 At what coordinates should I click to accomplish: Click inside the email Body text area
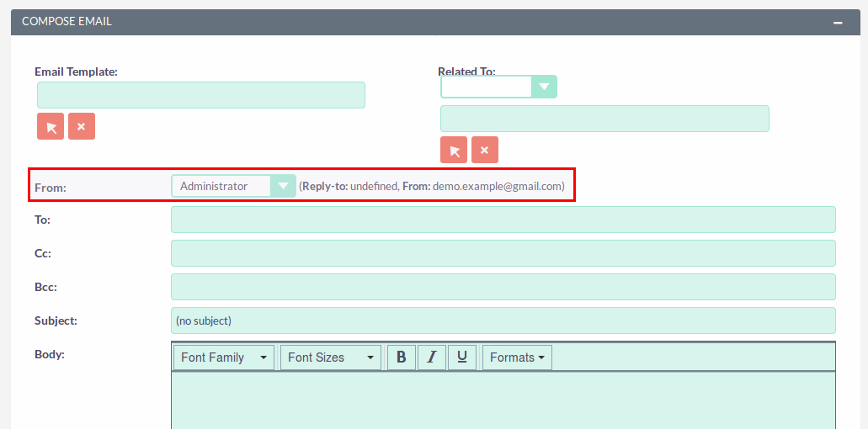503,400
